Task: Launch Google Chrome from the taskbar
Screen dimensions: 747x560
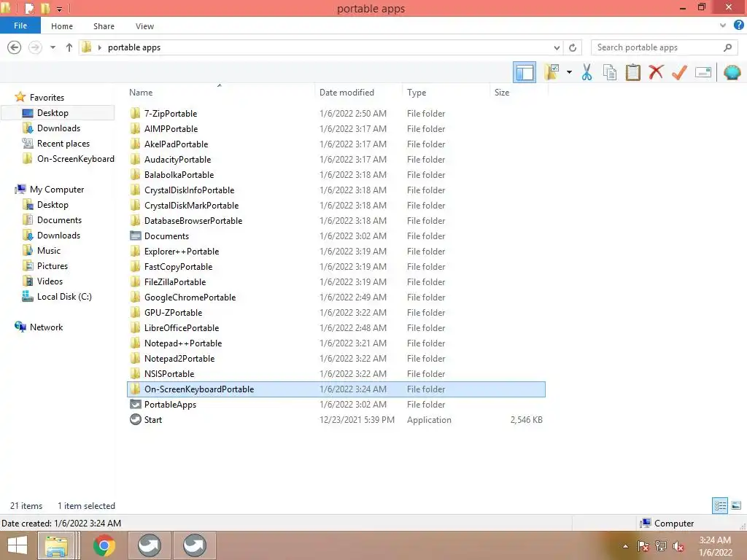Action: point(104,545)
